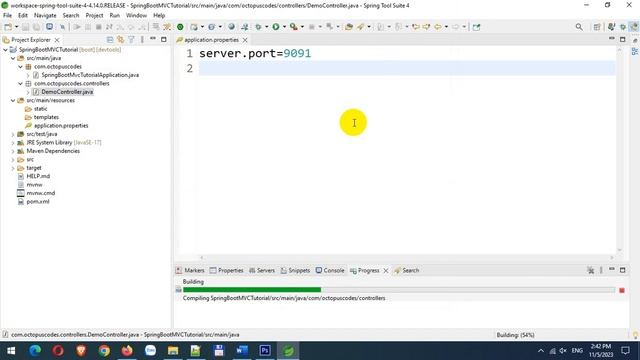The width and height of the screenshot is (640, 360).
Task: Switch to the Snippets tab
Action: (296, 270)
